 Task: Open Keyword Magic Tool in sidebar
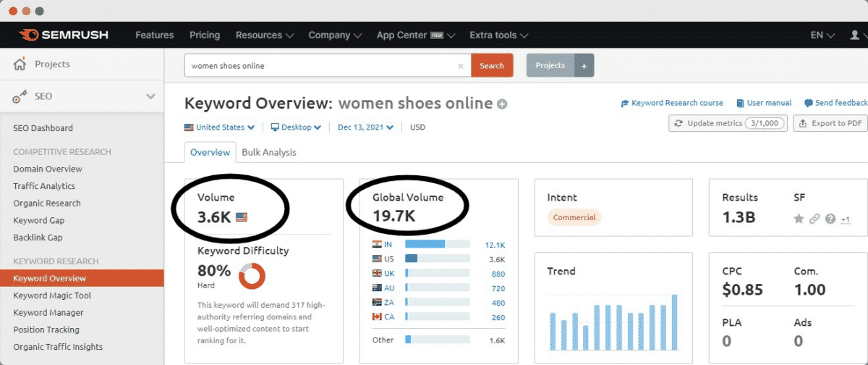(52, 295)
